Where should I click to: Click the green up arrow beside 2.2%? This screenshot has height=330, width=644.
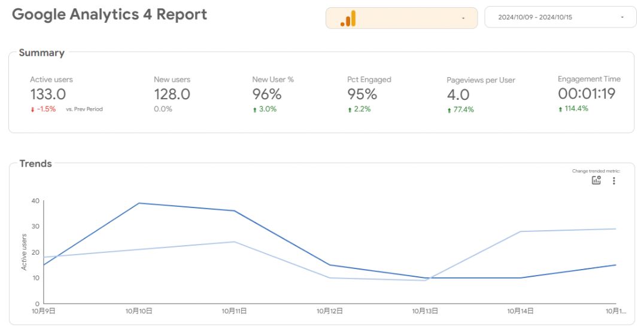[x=350, y=109]
